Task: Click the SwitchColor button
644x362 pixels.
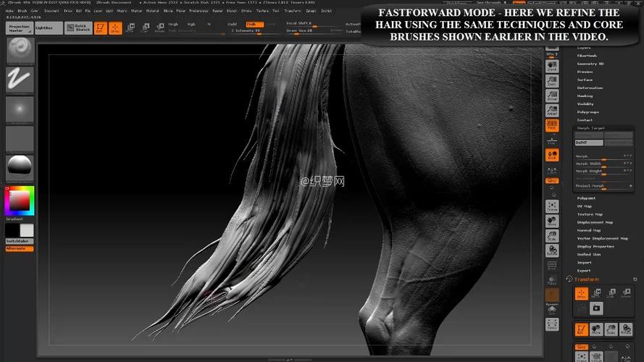Action: point(20,241)
